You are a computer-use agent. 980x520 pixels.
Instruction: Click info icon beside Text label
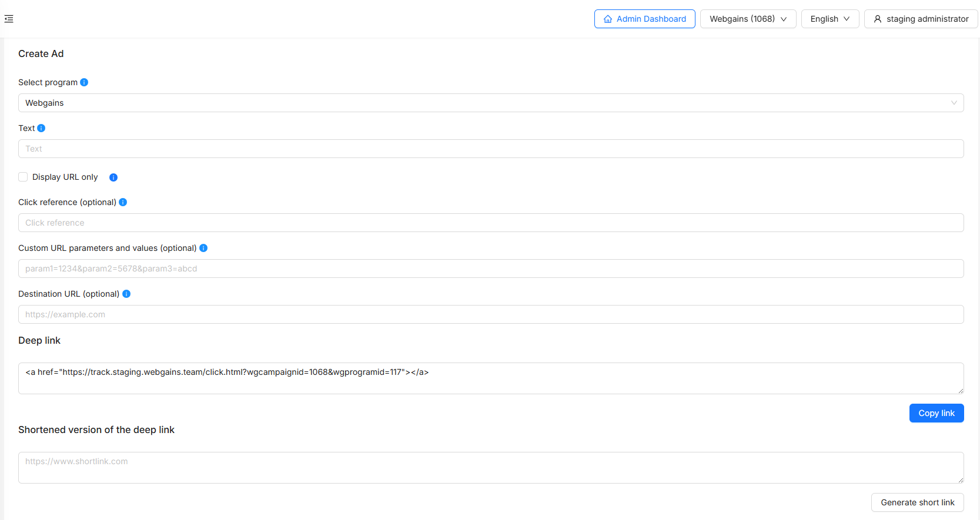coord(41,128)
